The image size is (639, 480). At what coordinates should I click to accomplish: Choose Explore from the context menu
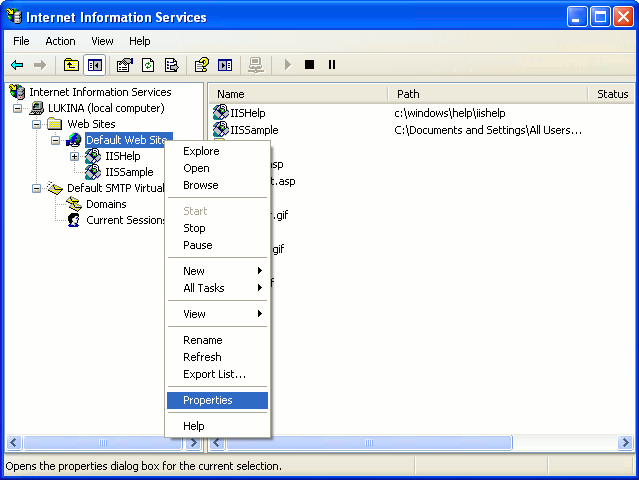pyautogui.click(x=217, y=151)
